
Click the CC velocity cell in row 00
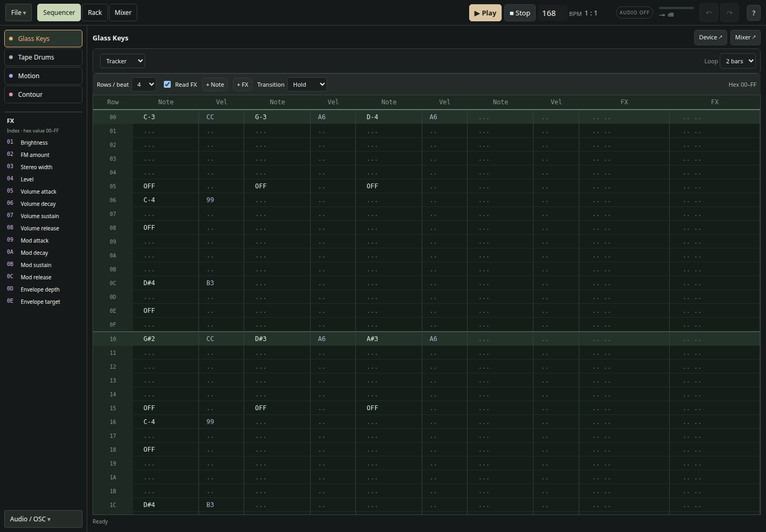(221, 117)
